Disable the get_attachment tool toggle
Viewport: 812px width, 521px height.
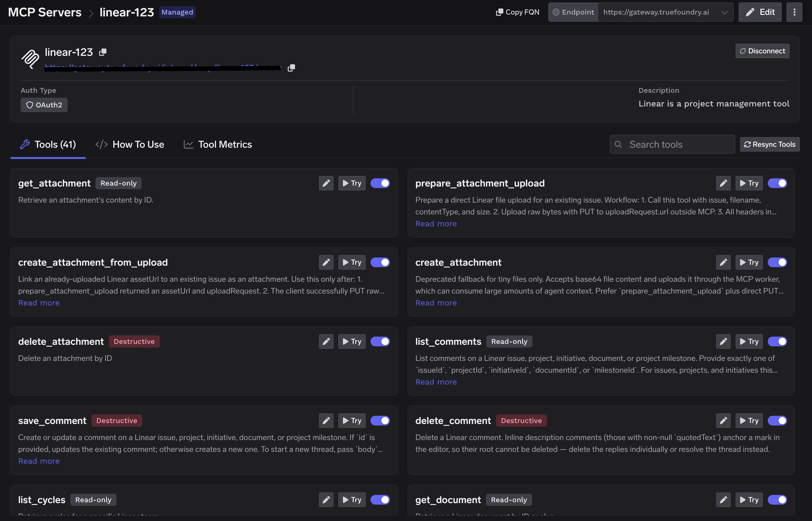[380, 183]
